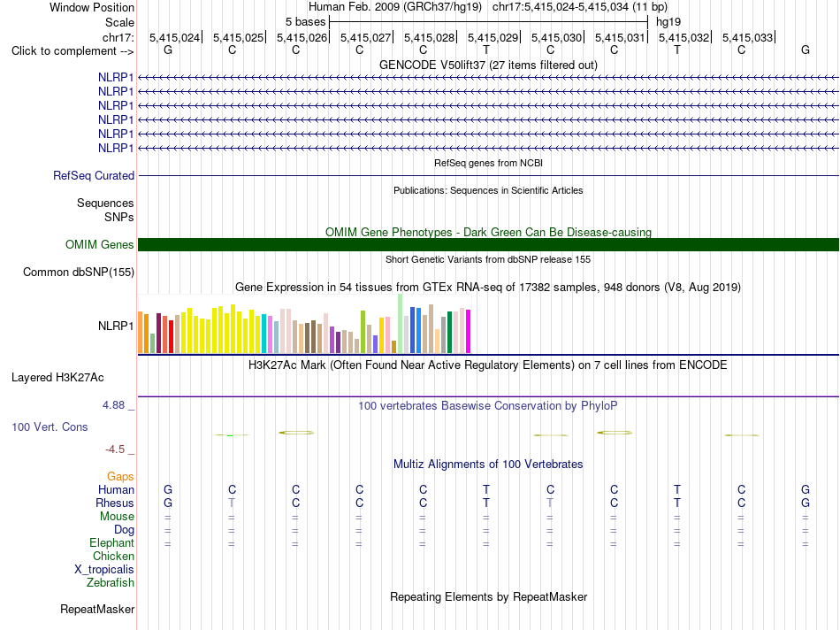Click the Scale label
The height and width of the screenshot is (630, 840).
coord(119,22)
